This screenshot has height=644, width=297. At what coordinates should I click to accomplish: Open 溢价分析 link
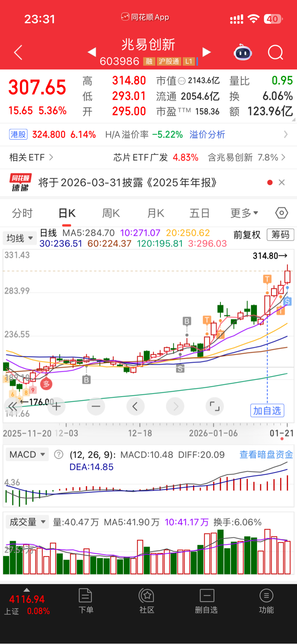(x=207, y=134)
